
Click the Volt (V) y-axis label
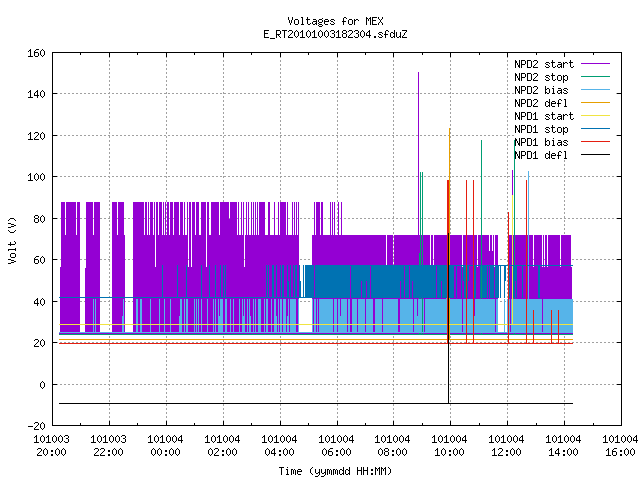point(12,240)
